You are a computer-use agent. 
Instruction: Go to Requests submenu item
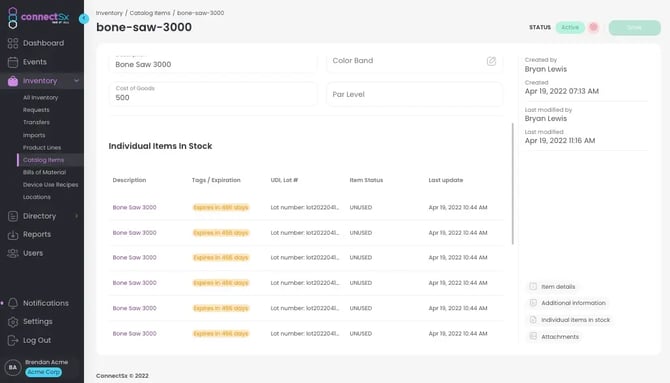coord(36,110)
